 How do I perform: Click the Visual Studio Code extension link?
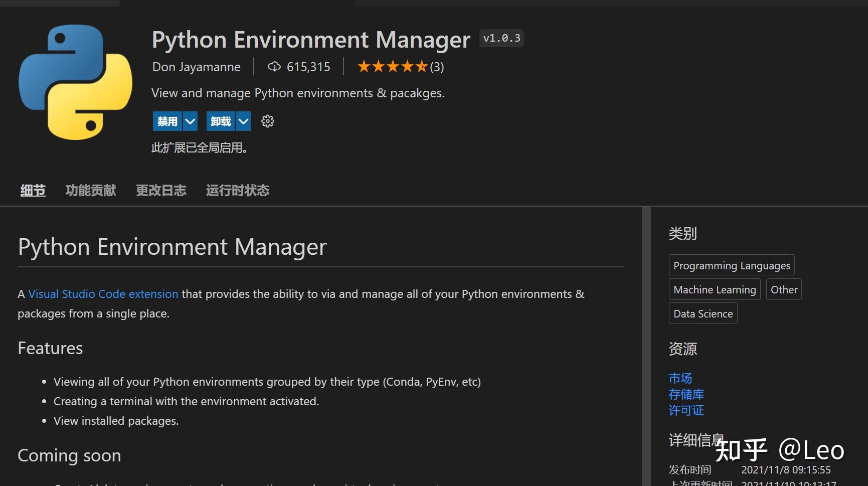[103, 294]
